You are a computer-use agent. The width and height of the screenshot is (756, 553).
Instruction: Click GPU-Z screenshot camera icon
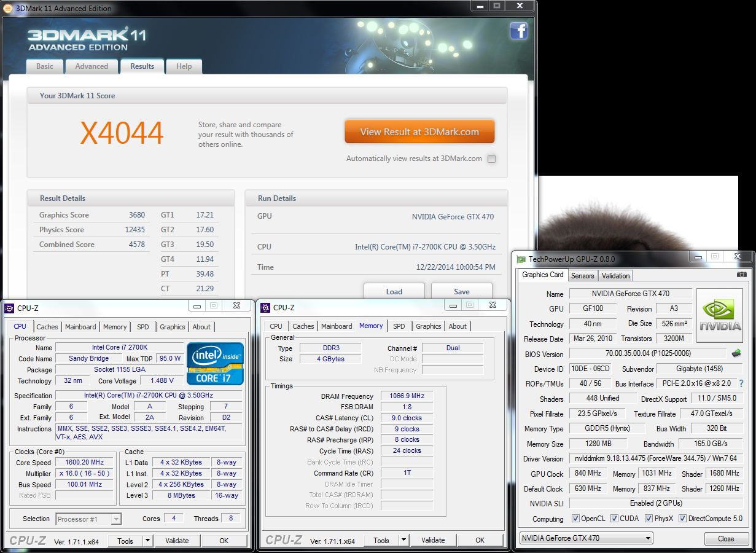(x=742, y=275)
